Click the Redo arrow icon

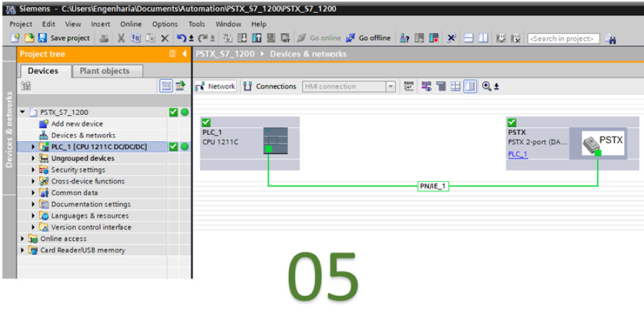click(204, 38)
